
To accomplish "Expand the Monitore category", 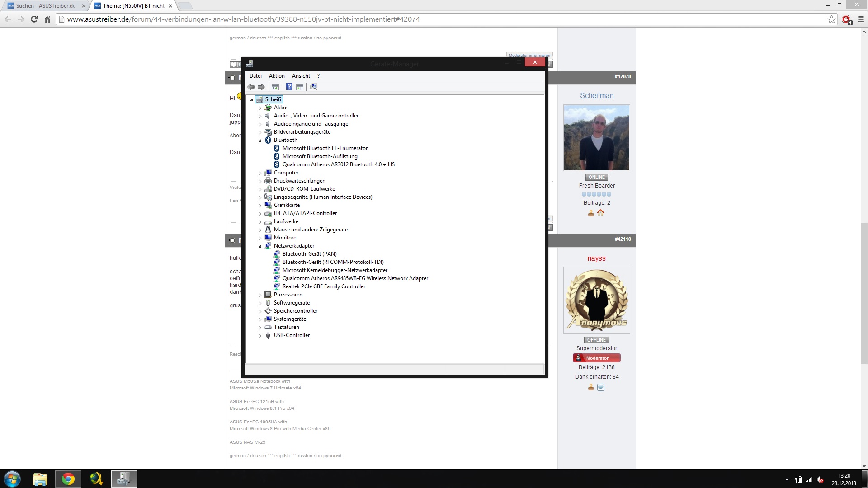I will point(260,238).
